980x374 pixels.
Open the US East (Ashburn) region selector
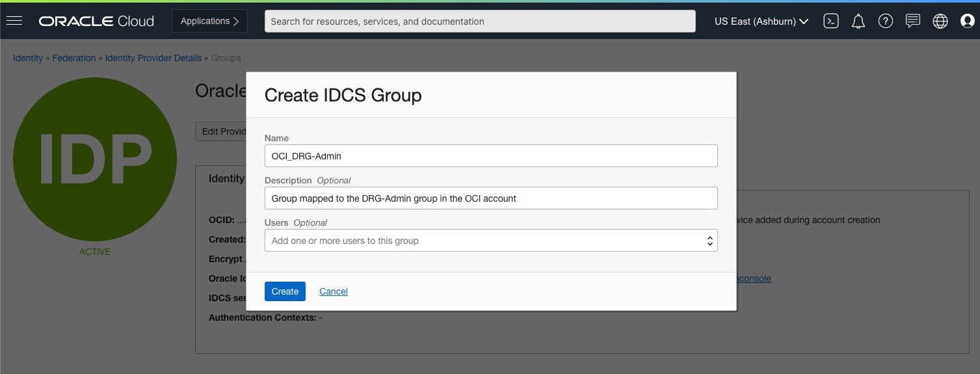click(761, 21)
